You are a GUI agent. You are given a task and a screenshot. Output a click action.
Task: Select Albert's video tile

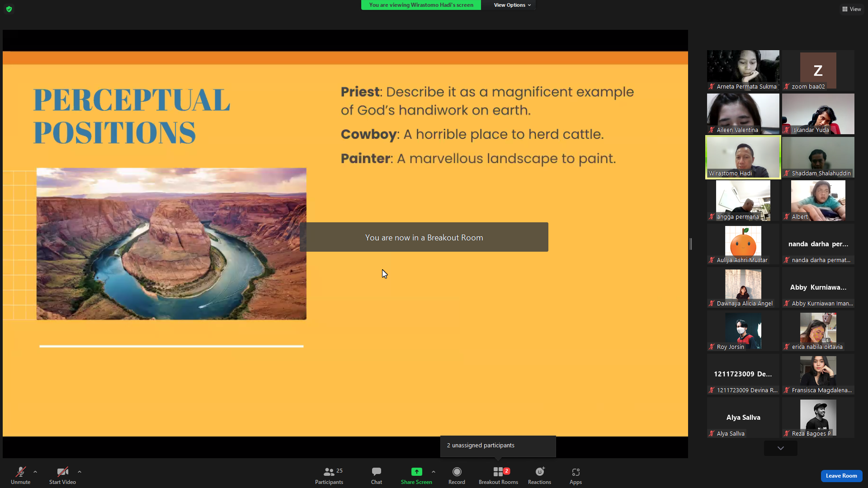(x=818, y=201)
